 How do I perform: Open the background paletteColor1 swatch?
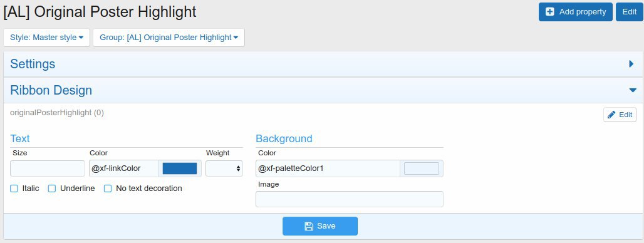point(422,168)
